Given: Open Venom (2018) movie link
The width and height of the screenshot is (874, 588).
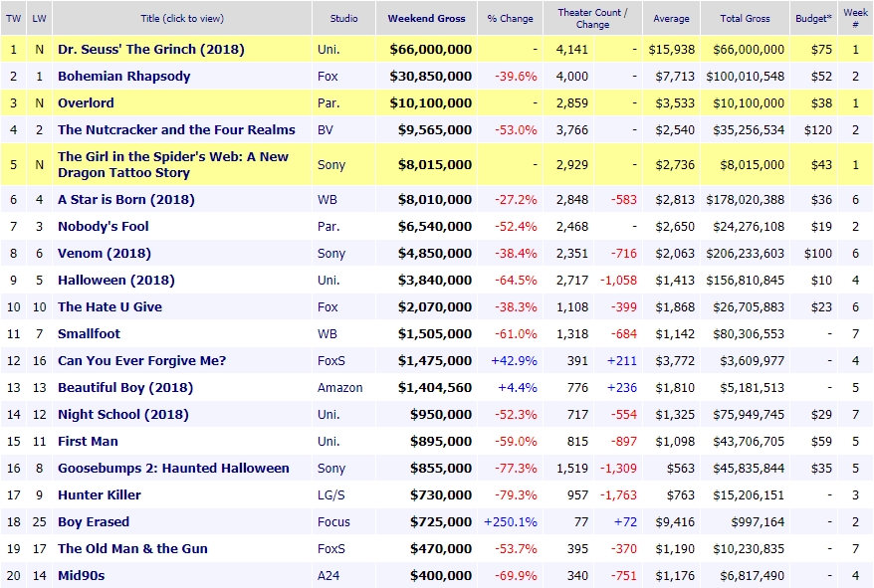Looking at the screenshot, I should (105, 253).
